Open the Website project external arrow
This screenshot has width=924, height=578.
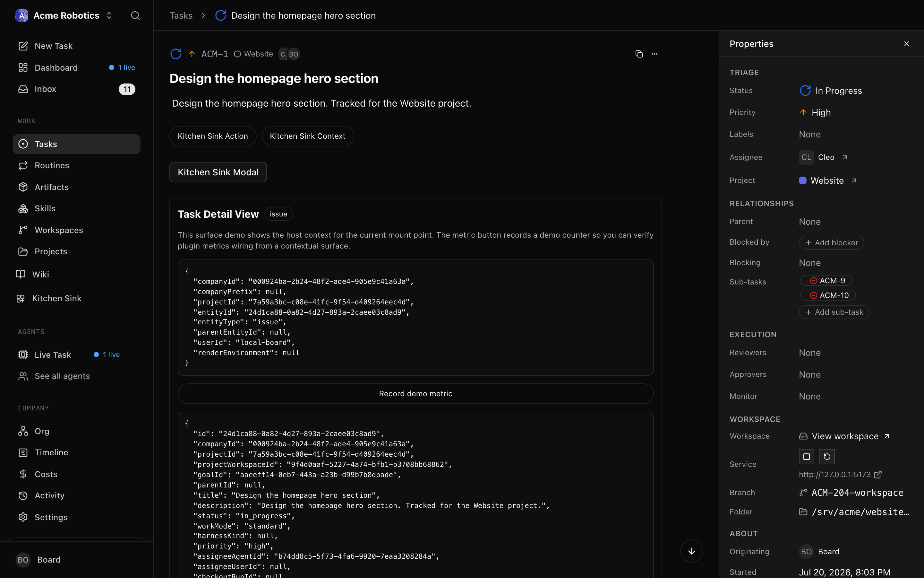(x=854, y=180)
